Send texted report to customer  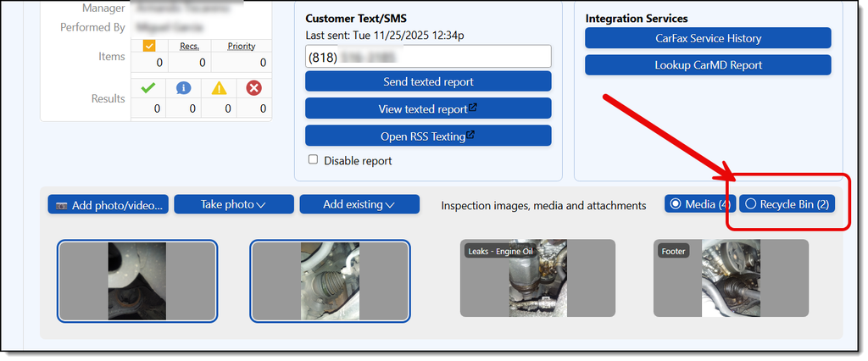pos(428,81)
